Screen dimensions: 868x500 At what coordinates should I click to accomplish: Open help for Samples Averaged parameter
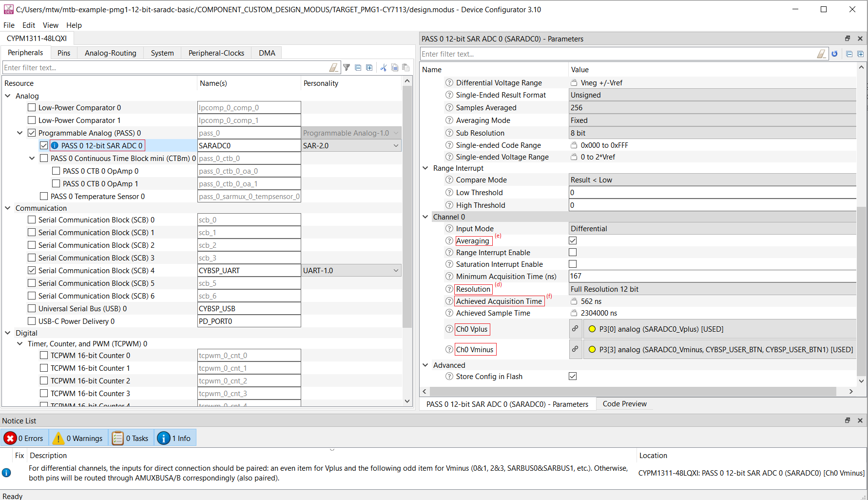(x=449, y=108)
